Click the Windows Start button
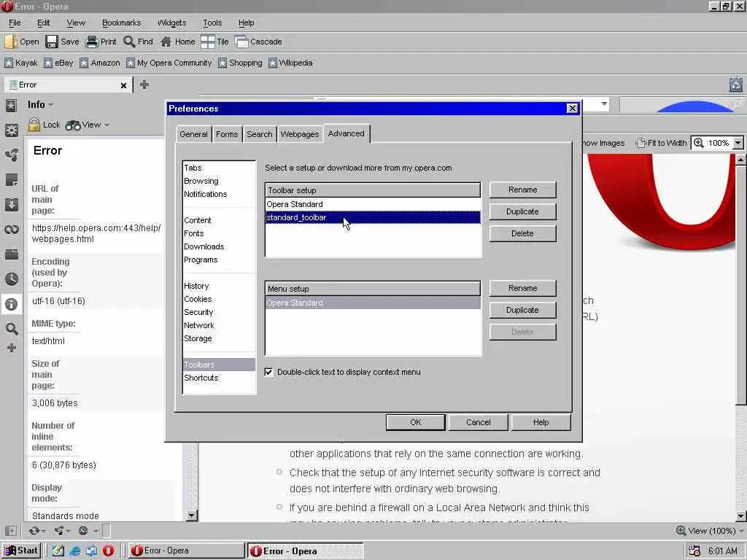The width and height of the screenshot is (747, 560). click(21, 551)
